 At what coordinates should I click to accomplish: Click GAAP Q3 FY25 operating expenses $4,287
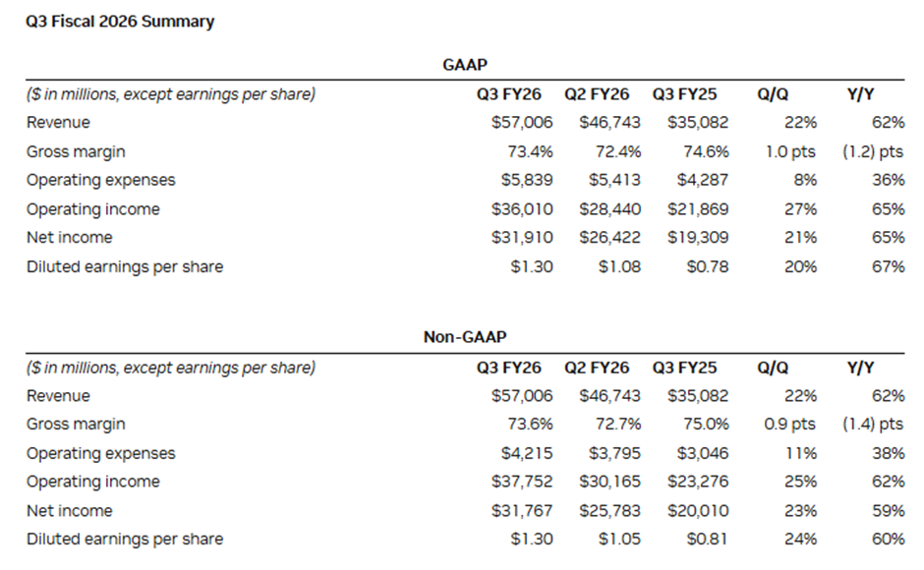pos(702,181)
